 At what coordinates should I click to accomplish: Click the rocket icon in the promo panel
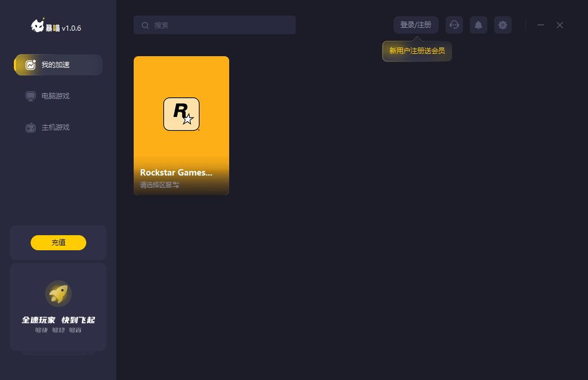[x=58, y=294]
